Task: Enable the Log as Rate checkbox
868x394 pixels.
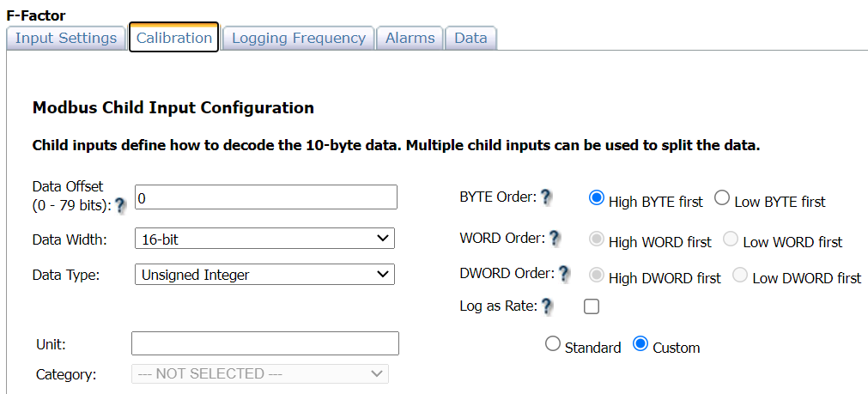Action: point(591,306)
